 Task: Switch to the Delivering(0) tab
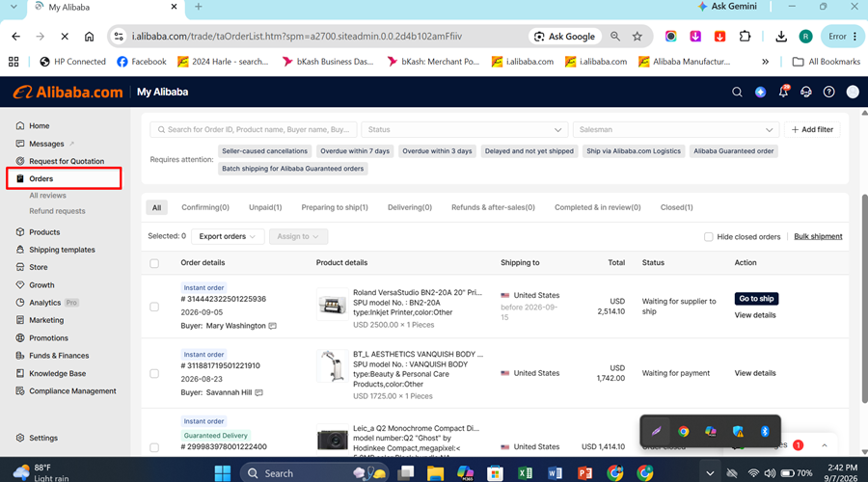(x=410, y=207)
